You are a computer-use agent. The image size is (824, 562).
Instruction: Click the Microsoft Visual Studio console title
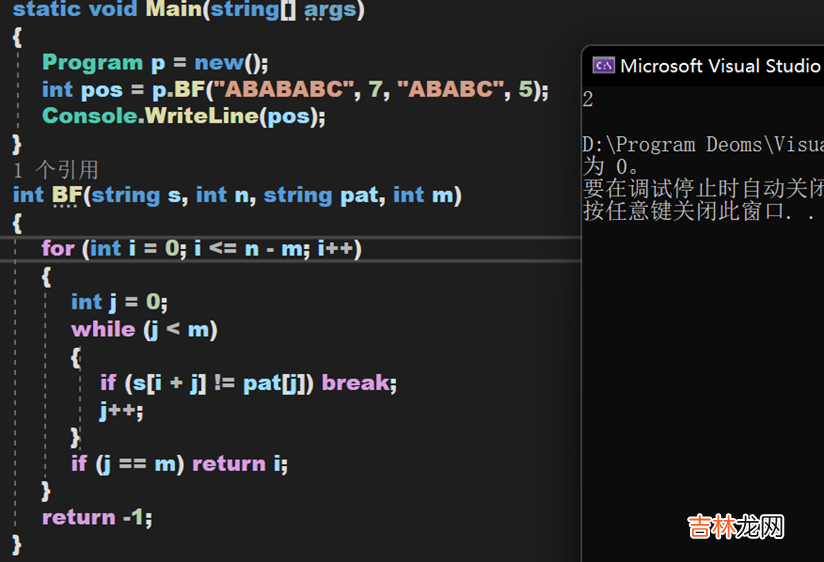(x=719, y=66)
